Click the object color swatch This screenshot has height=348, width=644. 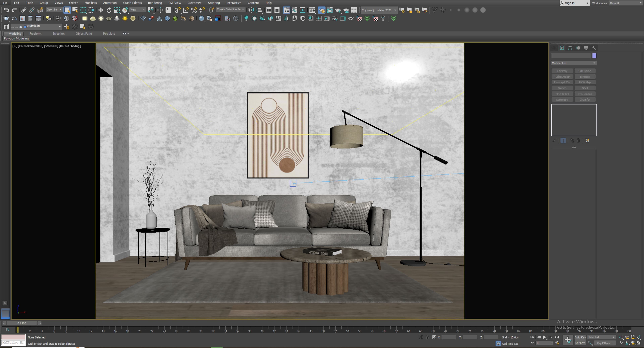(x=594, y=56)
